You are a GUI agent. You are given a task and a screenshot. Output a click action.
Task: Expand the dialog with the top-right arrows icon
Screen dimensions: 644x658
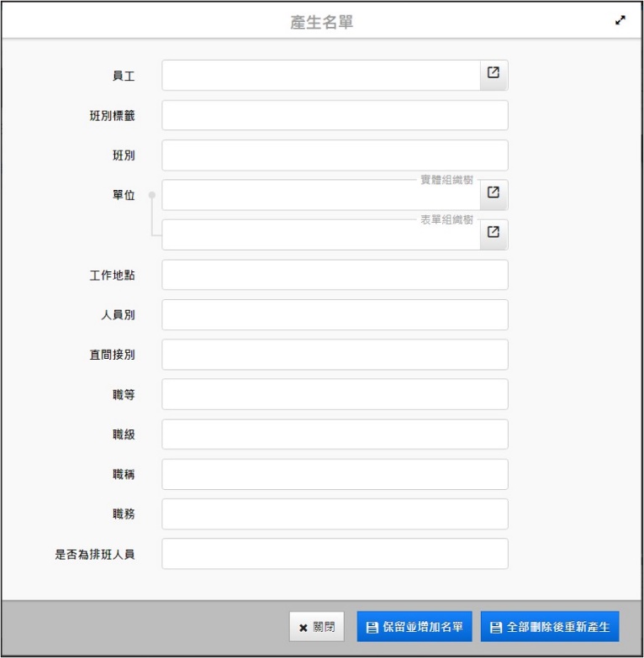(620, 21)
